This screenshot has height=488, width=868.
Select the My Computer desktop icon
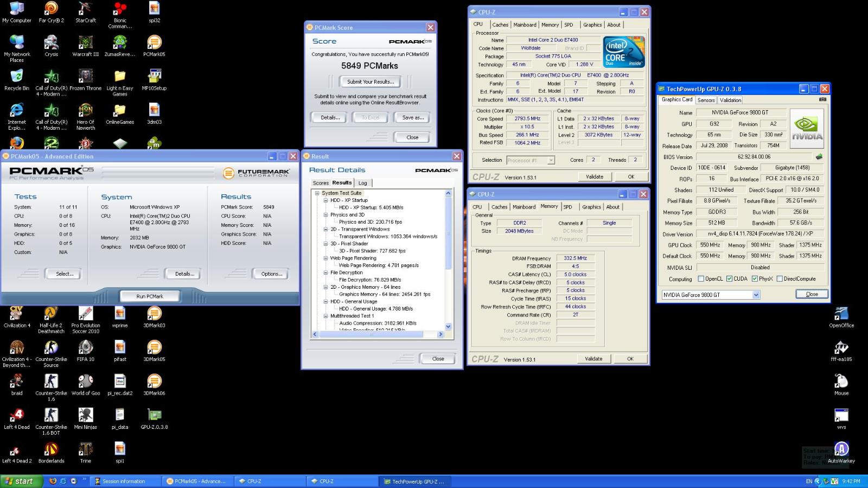click(17, 12)
